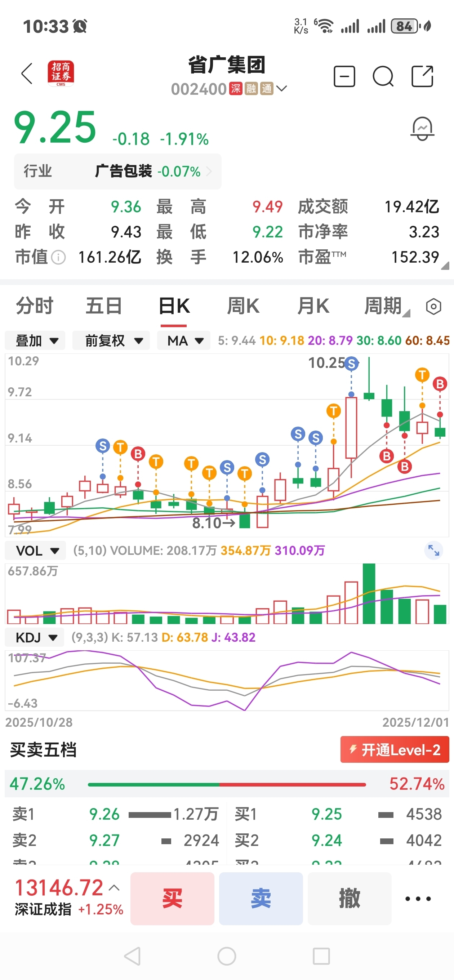Tap 换手 value 12.06%

258,258
